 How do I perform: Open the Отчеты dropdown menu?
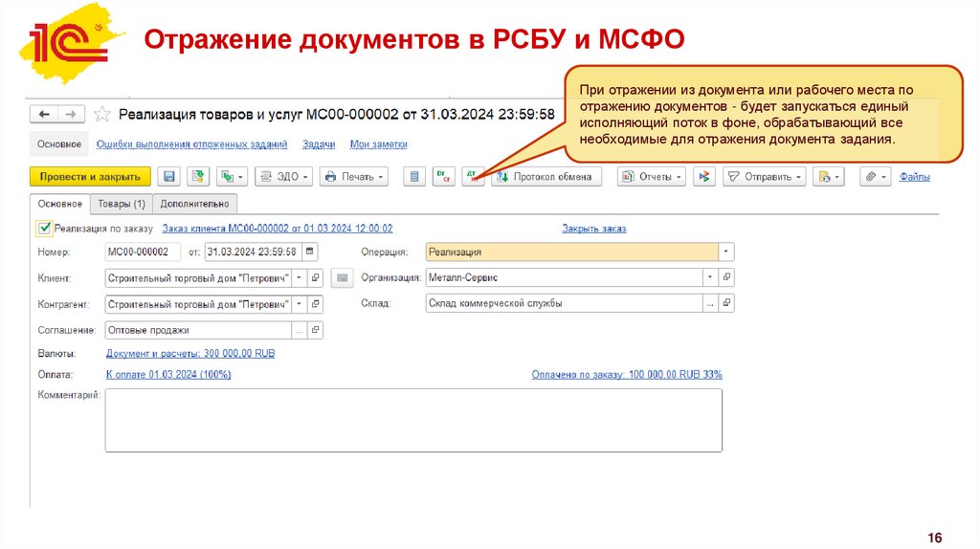pos(651,177)
